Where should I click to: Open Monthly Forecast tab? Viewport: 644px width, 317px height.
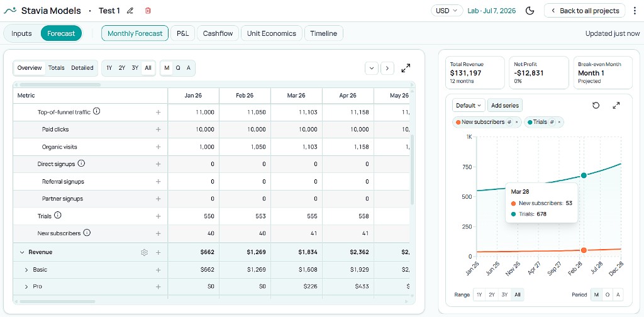coord(135,34)
